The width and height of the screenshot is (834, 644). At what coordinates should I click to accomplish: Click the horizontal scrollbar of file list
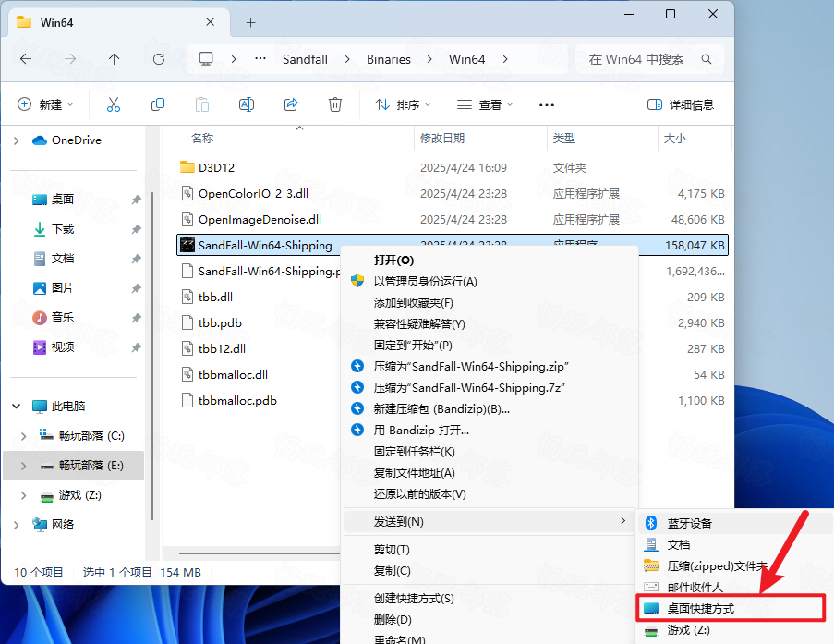click(x=260, y=553)
